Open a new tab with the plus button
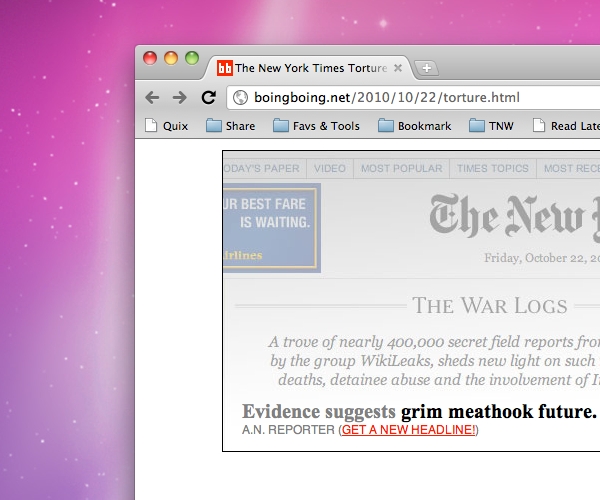The height and width of the screenshot is (500, 600). pos(427,68)
